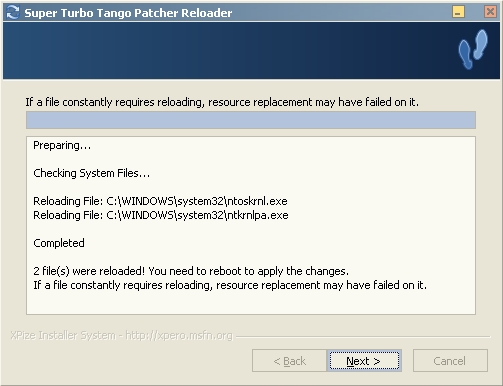
Task: Click the window title text in title bar
Action: (x=128, y=13)
